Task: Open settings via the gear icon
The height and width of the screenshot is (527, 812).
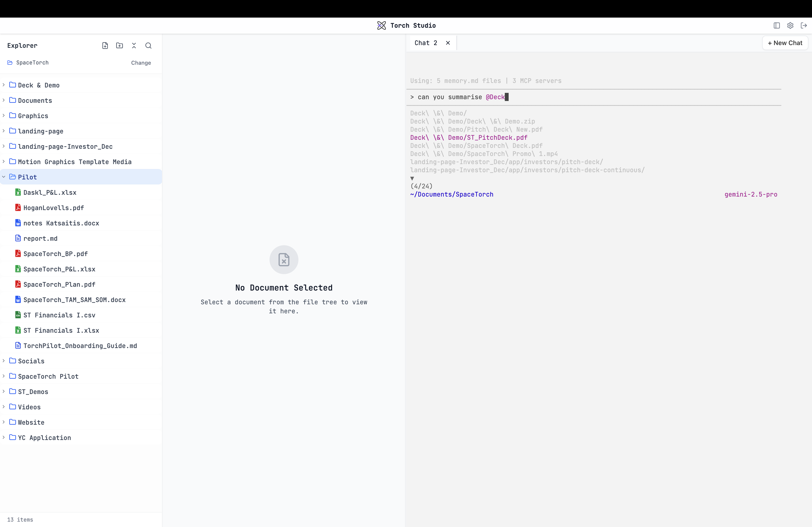Action: [x=790, y=25]
